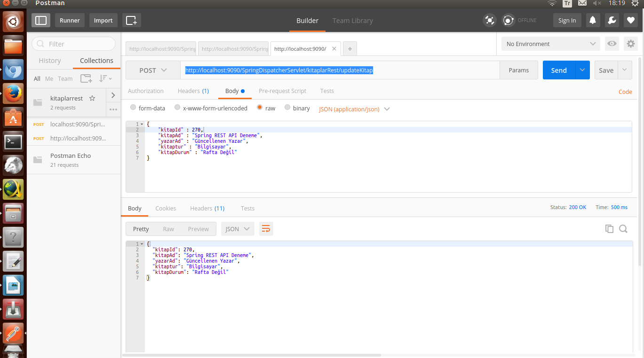This screenshot has width=644, height=358.
Task: Expand kitaplarrest collection details arrow
Action: (x=113, y=95)
